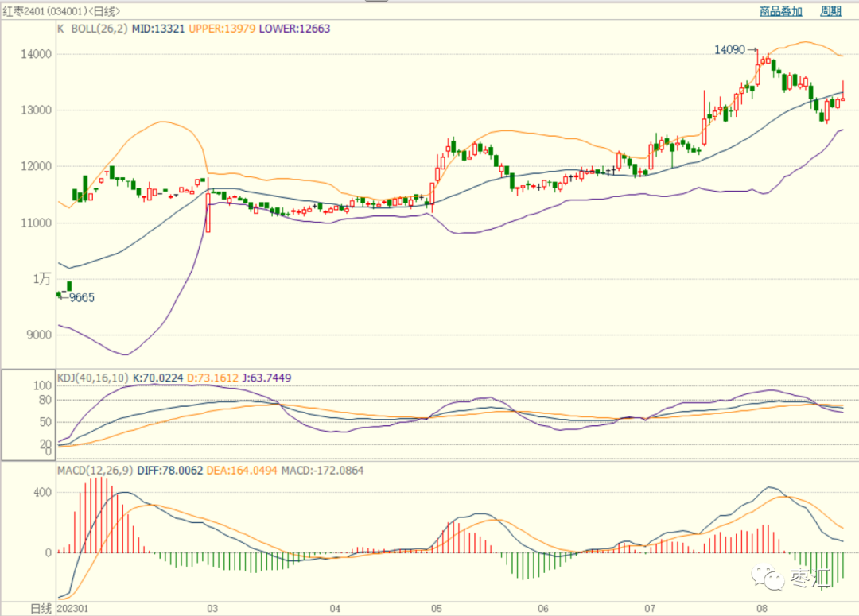This screenshot has height=616, width=859.
Task: Click the UPPER:13979 value
Action: coord(222,29)
